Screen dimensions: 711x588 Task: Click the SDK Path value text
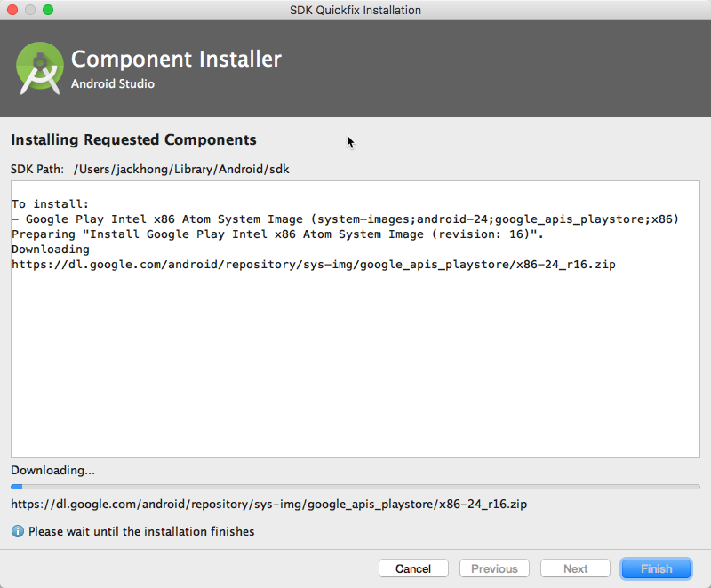(181, 170)
